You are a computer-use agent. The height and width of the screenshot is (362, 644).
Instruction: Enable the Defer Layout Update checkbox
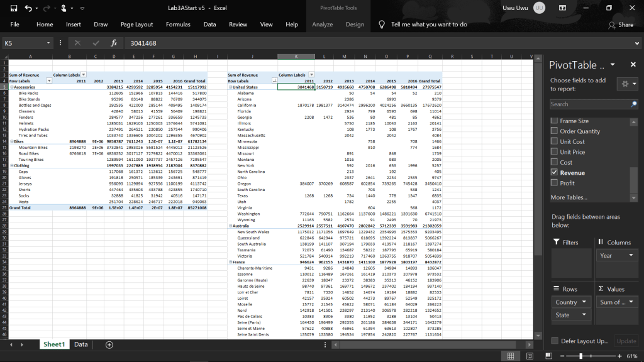[x=554, y=341]
